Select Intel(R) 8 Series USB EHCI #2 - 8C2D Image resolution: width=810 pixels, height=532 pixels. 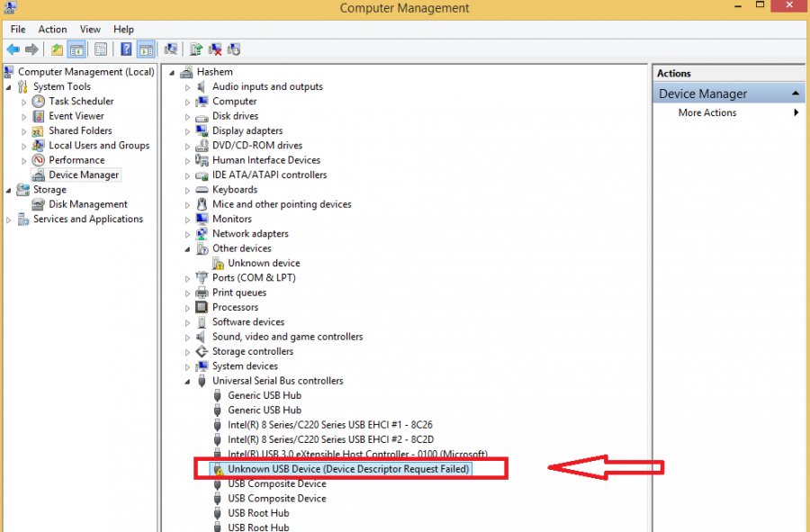330,439
